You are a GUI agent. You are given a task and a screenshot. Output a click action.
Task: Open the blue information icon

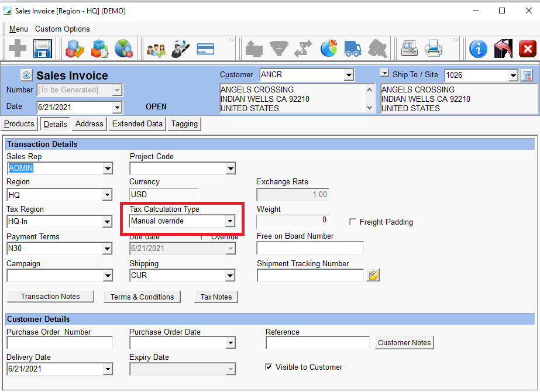[x=478, y=49]
